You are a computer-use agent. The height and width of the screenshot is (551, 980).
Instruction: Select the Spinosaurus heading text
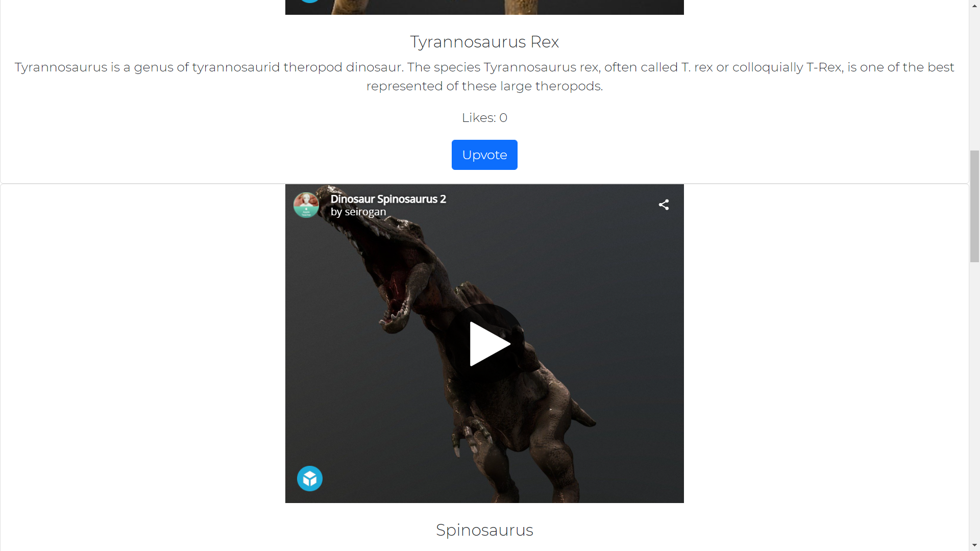(484, 530)
